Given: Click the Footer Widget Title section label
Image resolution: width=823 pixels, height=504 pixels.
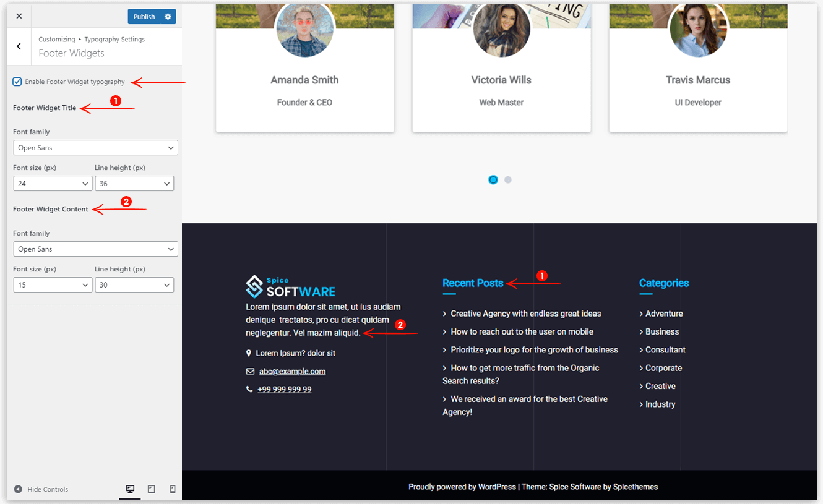Looking at the screenshot, I should coord(45,108).
